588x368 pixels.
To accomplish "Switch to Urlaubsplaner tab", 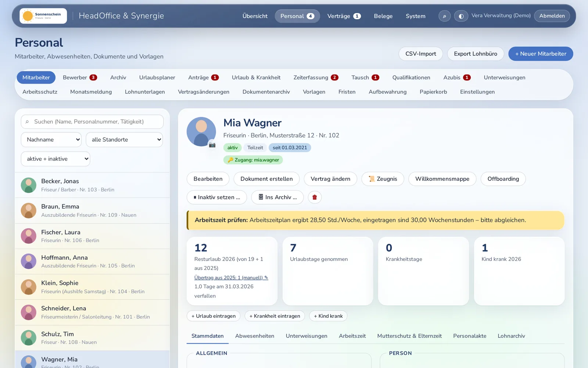I will [157, 78].
